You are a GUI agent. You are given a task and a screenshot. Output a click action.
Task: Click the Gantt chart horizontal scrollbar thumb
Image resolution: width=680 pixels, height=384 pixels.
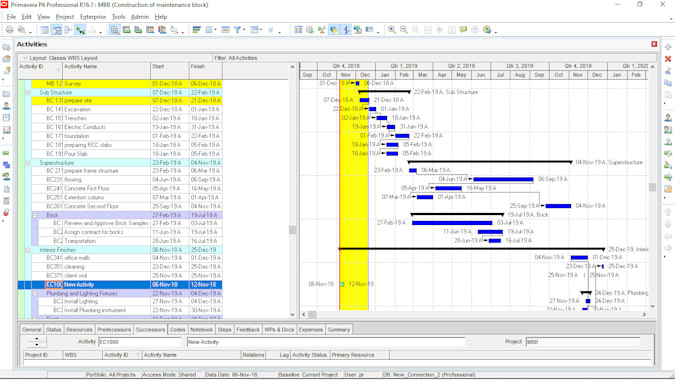[x=312, y=314]
